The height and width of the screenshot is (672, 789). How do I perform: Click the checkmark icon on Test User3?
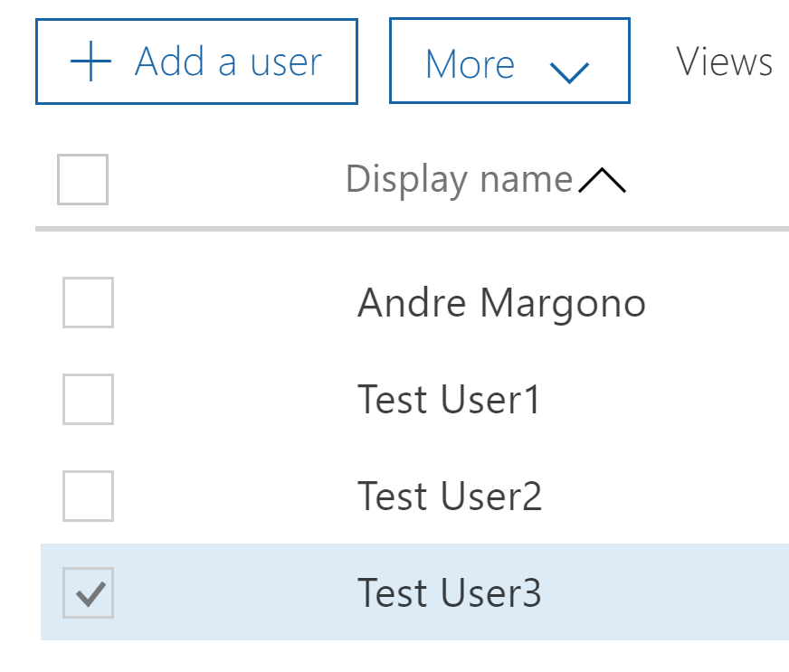click(88, 593)
